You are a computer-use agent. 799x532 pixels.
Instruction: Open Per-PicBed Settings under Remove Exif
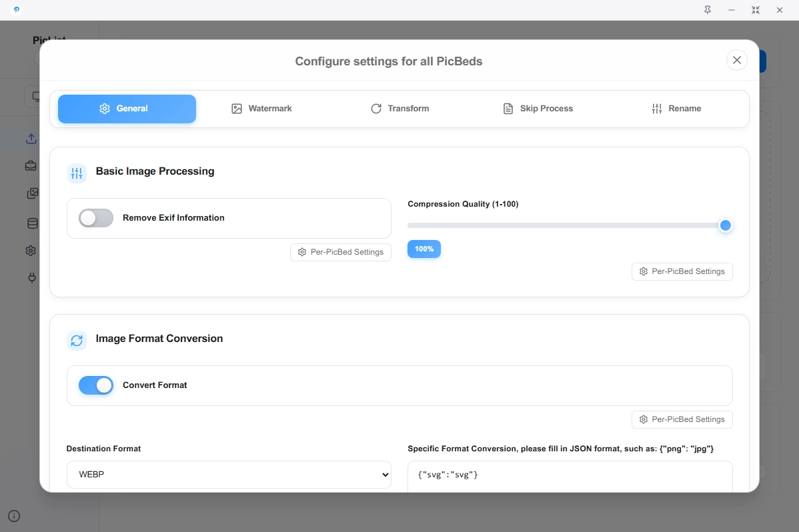341,252
